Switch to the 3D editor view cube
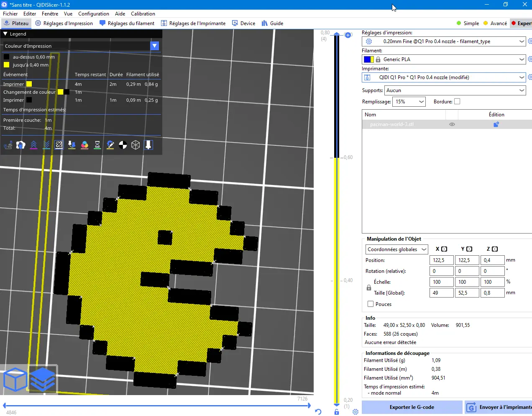This screenshot has width=532, height=416. coord(15,379)
